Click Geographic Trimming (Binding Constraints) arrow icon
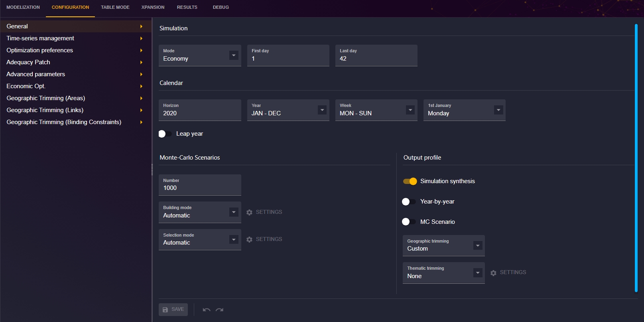This screenshot has width=644, height=322. (141, 122)
